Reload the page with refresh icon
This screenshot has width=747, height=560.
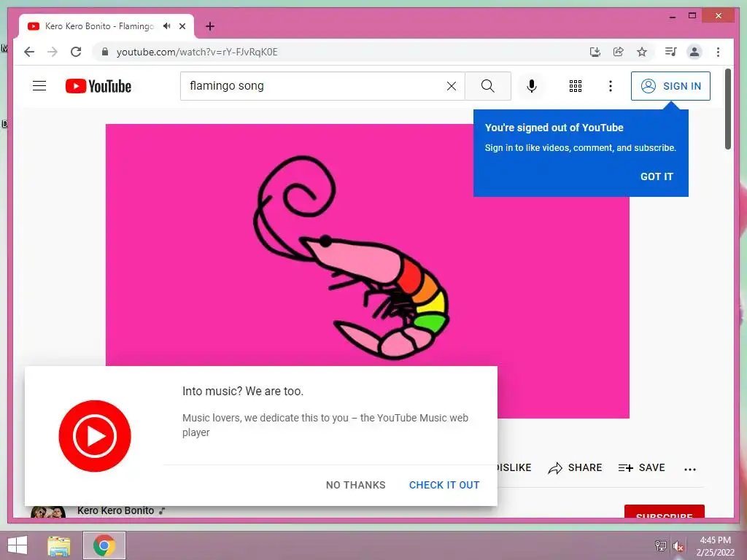point(76,52)
